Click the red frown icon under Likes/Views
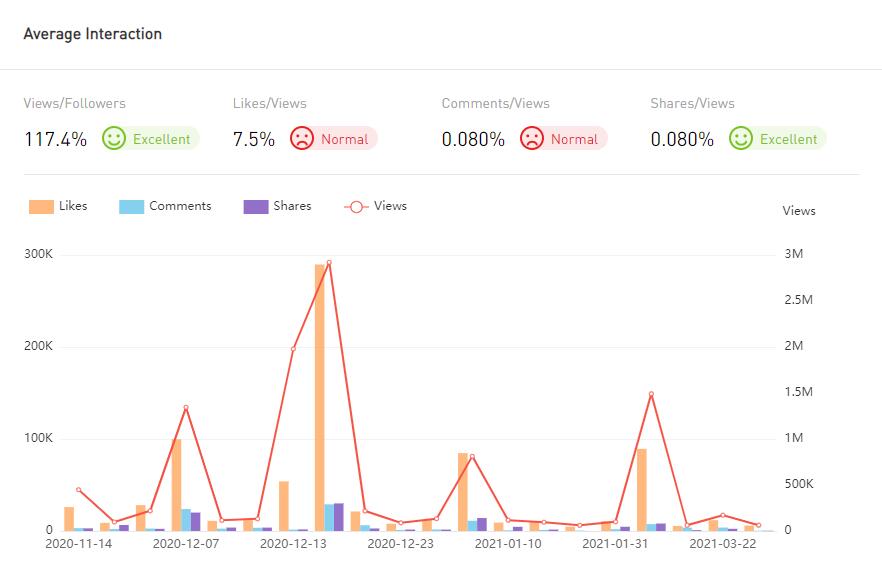The image size is (882, 567). (302, 139)
